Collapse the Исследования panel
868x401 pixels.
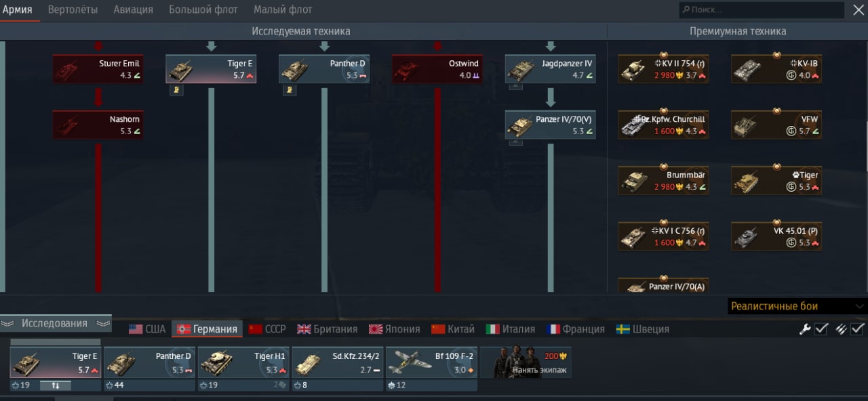point(56,323)
